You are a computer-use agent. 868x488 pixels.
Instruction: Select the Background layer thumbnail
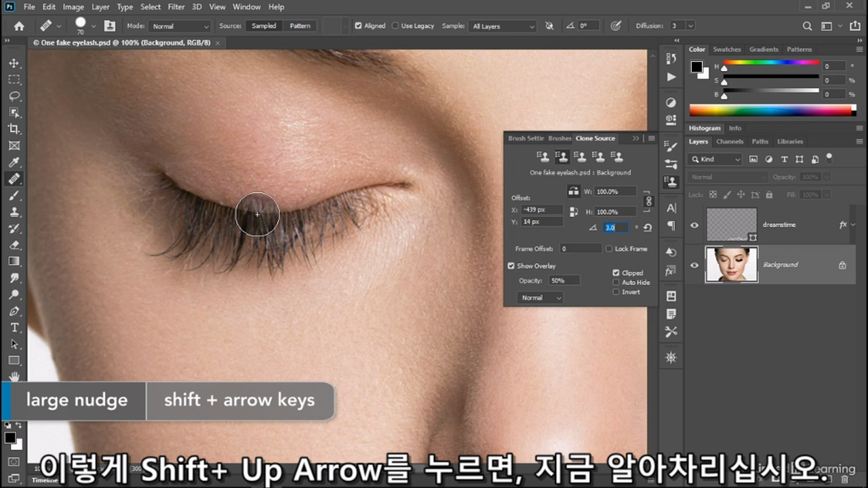732,264
